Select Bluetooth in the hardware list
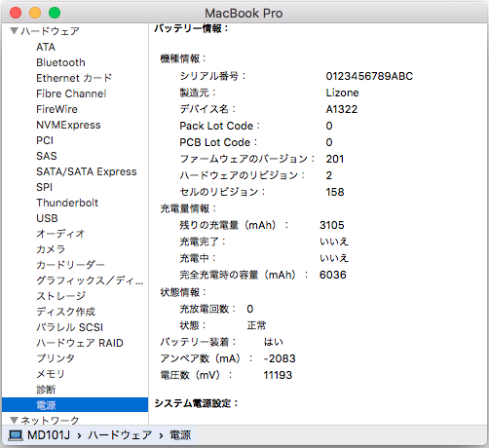Screen dimensions: 489x448 coord(60,62)
